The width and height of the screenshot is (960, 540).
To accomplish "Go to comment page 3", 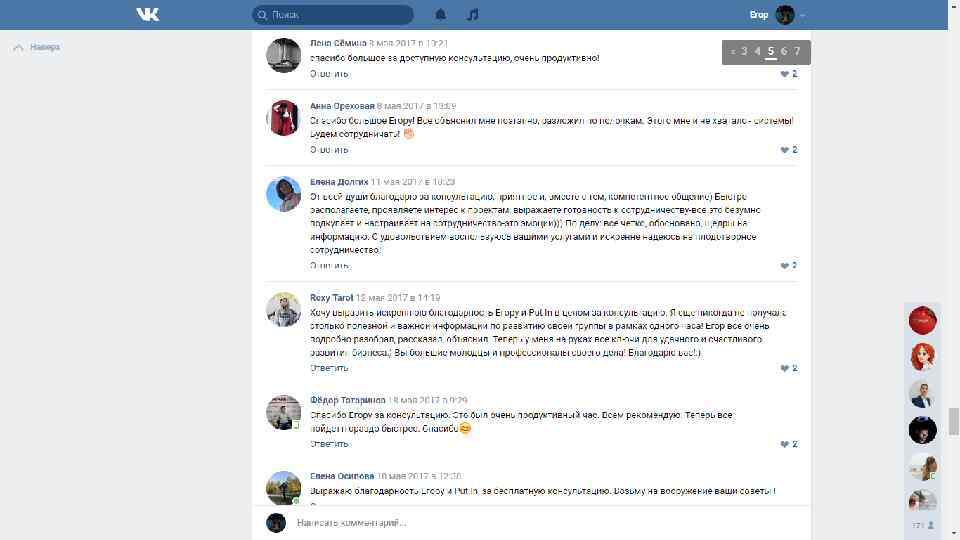I will (x=744, y=51).
